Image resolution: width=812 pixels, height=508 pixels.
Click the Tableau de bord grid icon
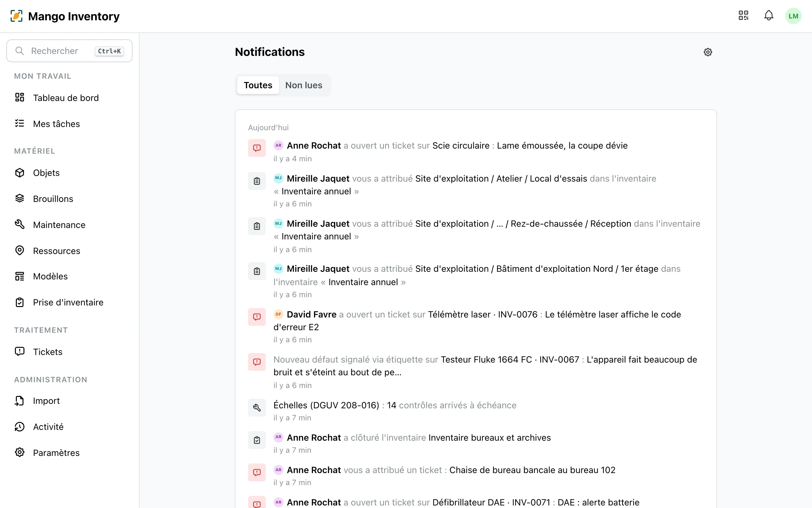pyautogui.click(x=20, y=97)
